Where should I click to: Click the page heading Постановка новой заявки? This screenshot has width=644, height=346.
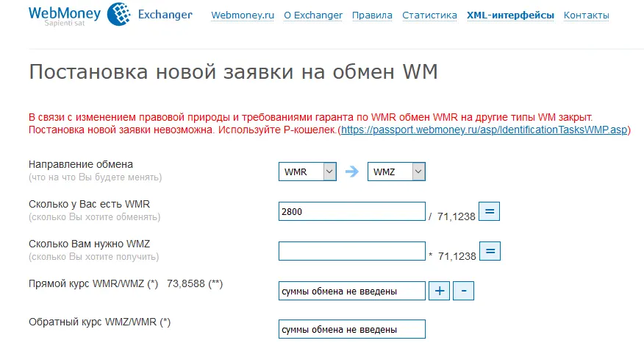pos(233,71)
